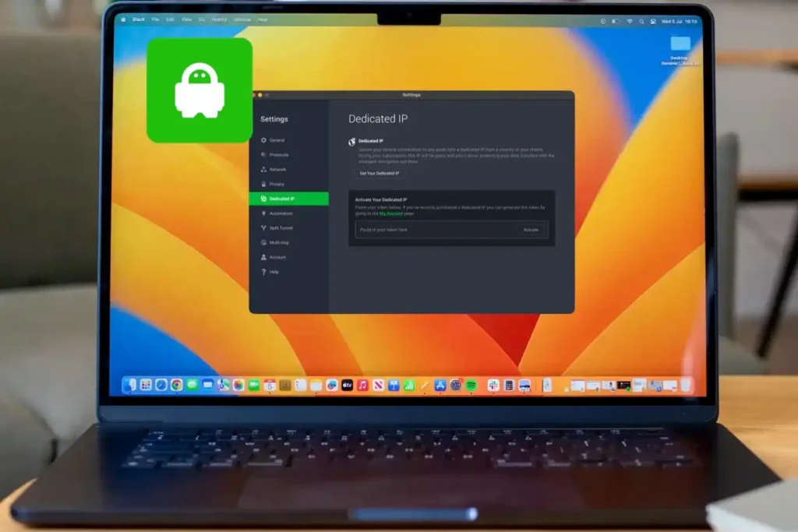Open Calendar from the Dock
The height and width of the screenshot is (532, 798).
tap(270, 385)
